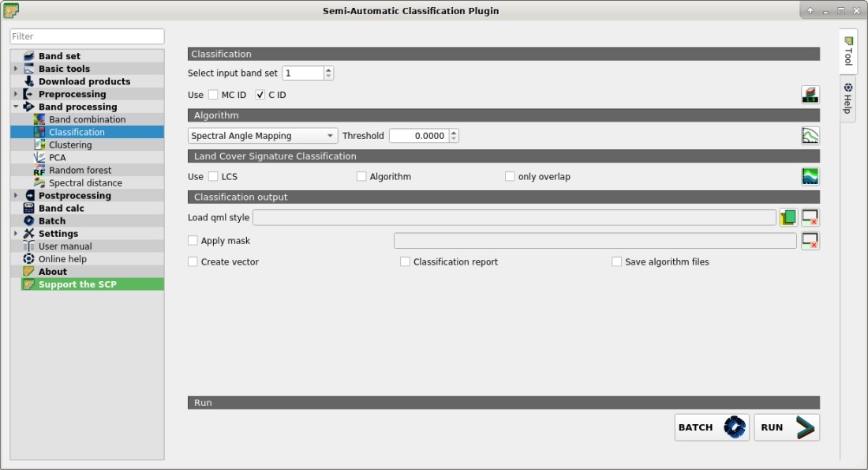Decrease the Threshold value

454,139
